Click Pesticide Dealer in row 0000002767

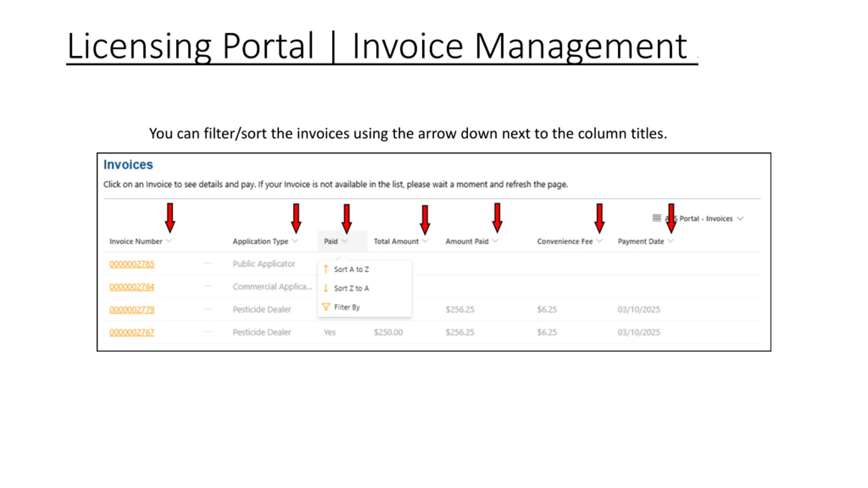coord(262,332)
